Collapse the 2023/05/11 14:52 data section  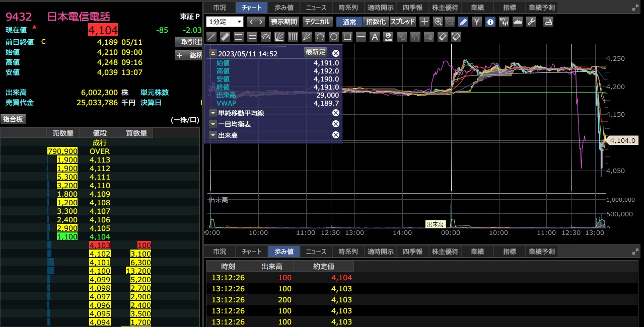pos(213,53)
